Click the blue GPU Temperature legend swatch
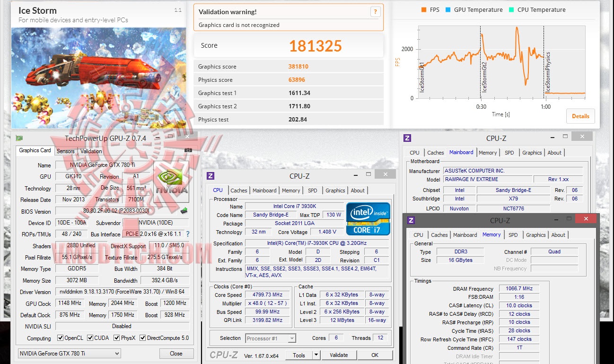Viewport: 614px width, 364px height. point(447,9)
